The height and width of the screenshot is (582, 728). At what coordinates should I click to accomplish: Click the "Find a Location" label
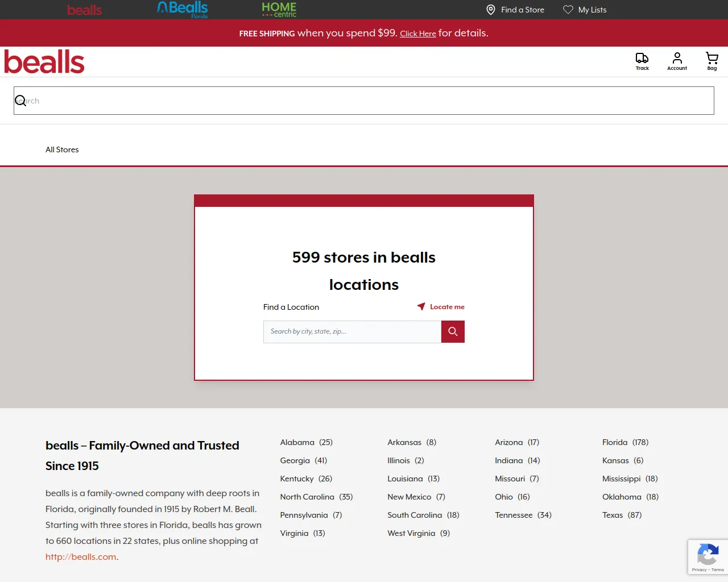pos(291,307)
